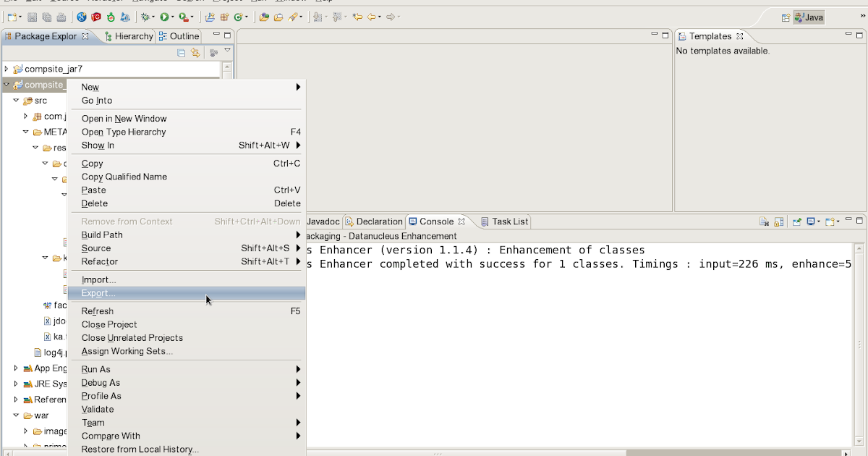The width and height of the screenshot is (868, 456).
Task: Select Validate in the context menu
Action: tap(187, 409)
